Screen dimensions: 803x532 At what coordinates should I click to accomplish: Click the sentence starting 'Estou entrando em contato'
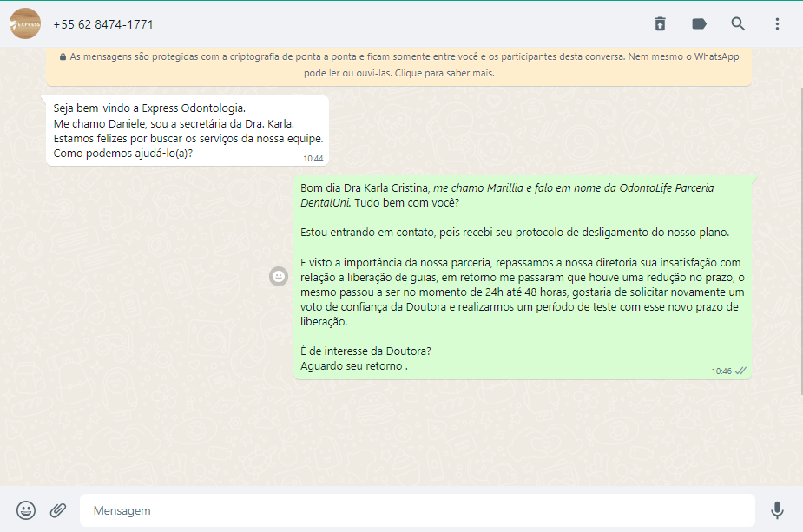coord(515,233)
